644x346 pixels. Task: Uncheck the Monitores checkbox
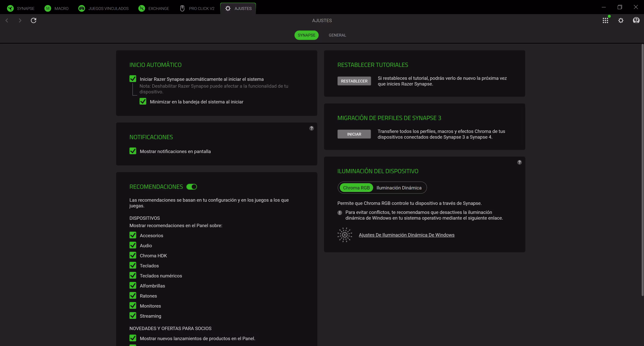(133, 306)
